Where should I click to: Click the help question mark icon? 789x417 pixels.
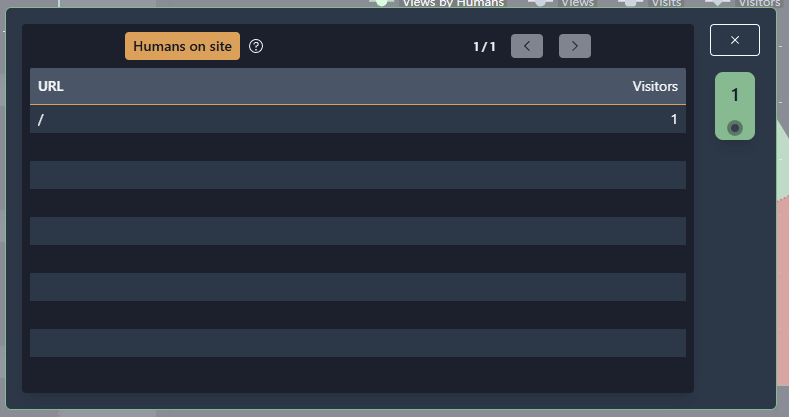pyautogui.click(x=256, y=46)
